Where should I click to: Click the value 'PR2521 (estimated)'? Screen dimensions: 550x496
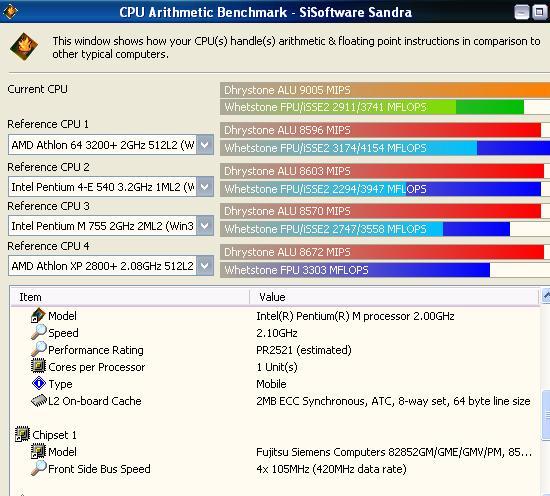pyautogui.click(x=304, y=350)
